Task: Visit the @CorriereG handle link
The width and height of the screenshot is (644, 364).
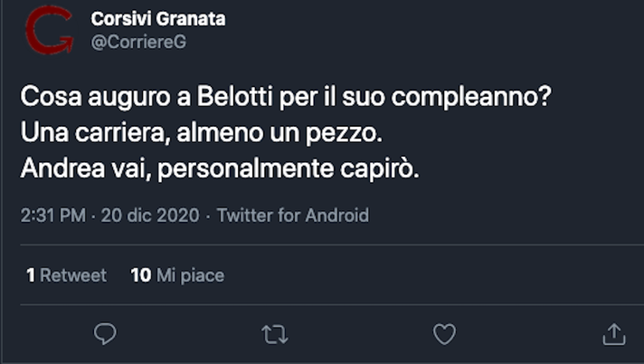Action: (138, 42)
